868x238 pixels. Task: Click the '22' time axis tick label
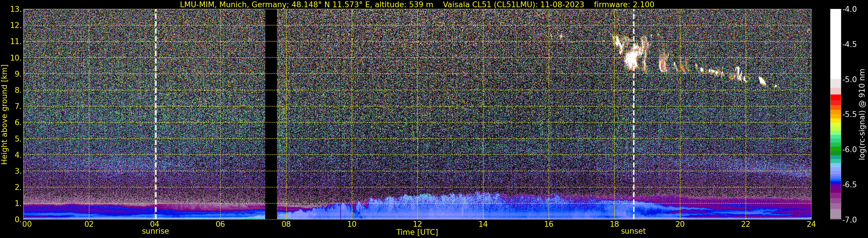tap(746, 224)
